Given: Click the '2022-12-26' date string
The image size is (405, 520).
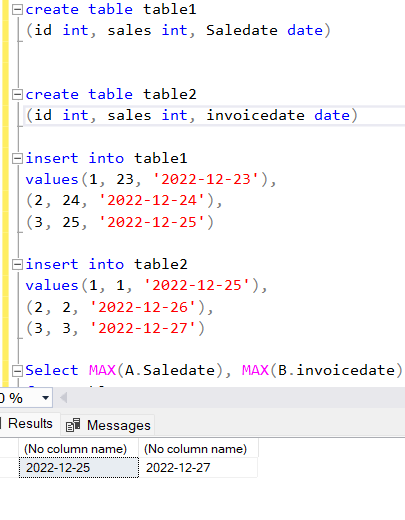Looking at the screenshot, I should (x=143, y=307).
